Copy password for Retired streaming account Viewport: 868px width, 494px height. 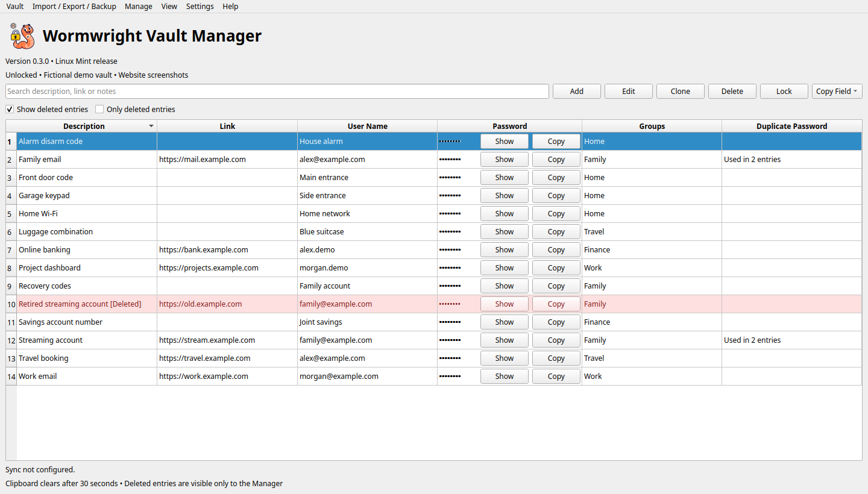click(556, 304)
